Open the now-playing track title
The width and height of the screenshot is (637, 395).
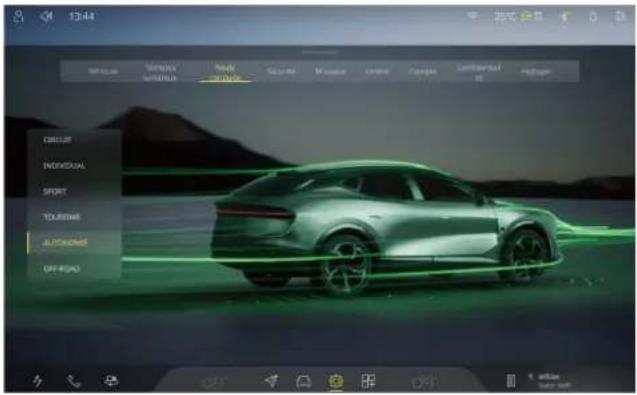point(549,377)
